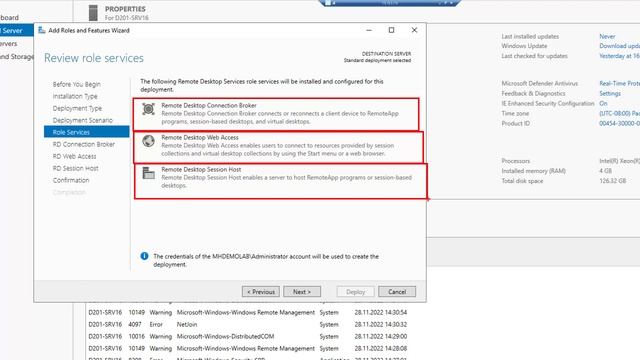
Task: Click the Remote Desktop Connection Broker heading
Action: (209, 105)
